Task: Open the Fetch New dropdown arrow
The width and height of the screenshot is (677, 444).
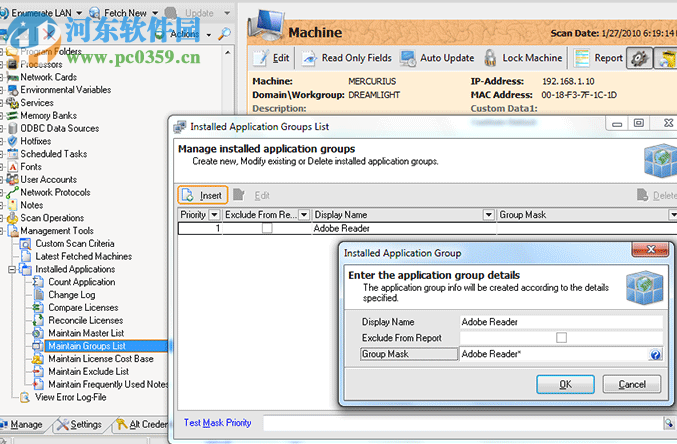Action: pyautogui.click(x=155, y=13)
